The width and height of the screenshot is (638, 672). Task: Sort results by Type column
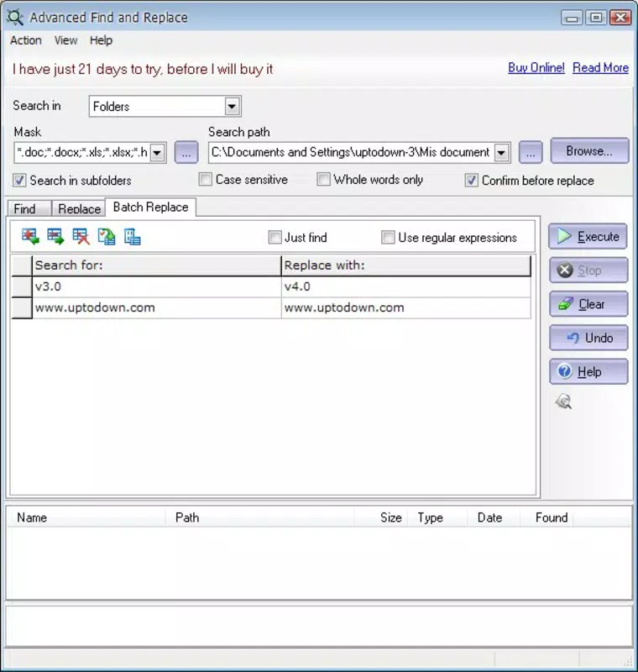[437, 517]
